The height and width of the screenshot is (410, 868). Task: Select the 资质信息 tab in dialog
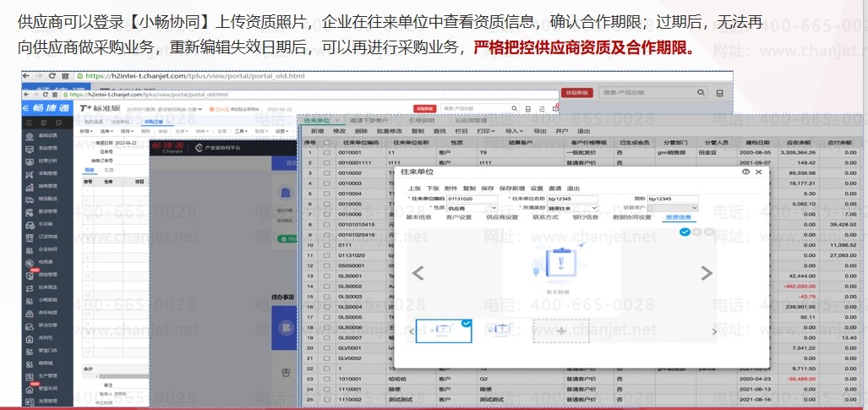[678, 217]
